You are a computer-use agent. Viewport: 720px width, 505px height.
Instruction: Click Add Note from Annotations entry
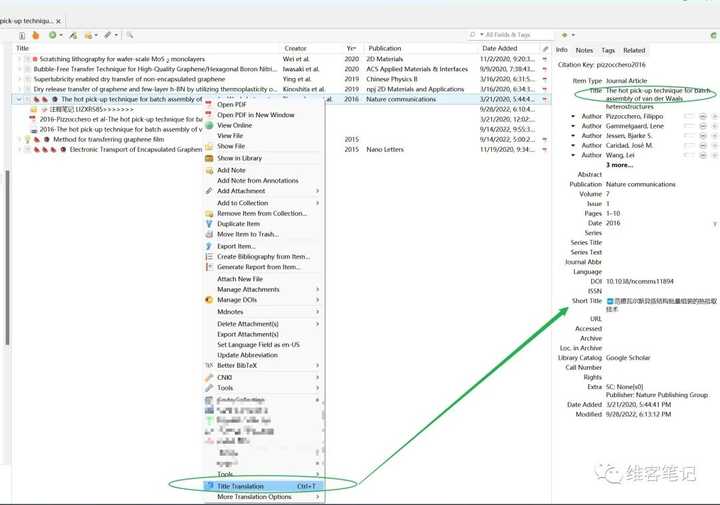point(264,180)
